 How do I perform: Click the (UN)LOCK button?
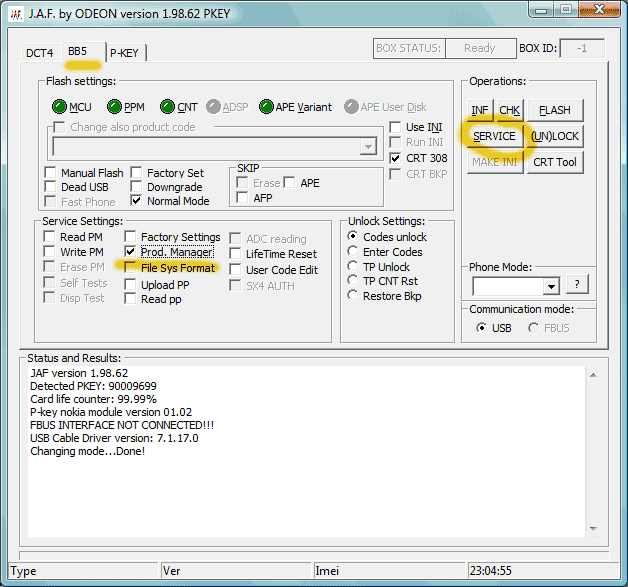coord(555,136)
